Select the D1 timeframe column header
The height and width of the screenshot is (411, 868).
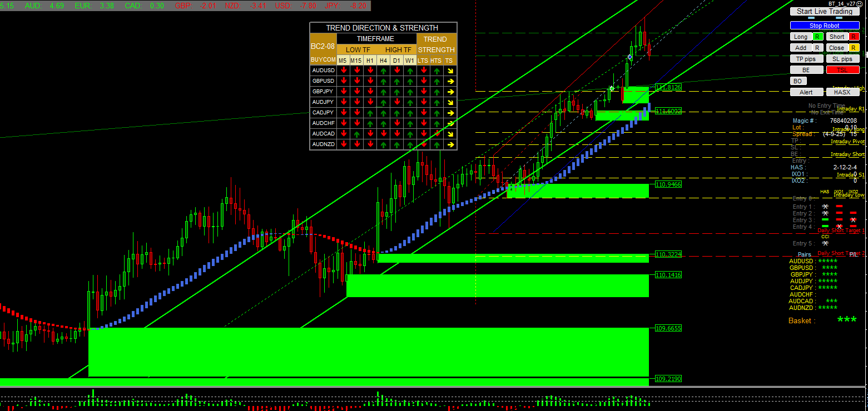pos(396,60)
